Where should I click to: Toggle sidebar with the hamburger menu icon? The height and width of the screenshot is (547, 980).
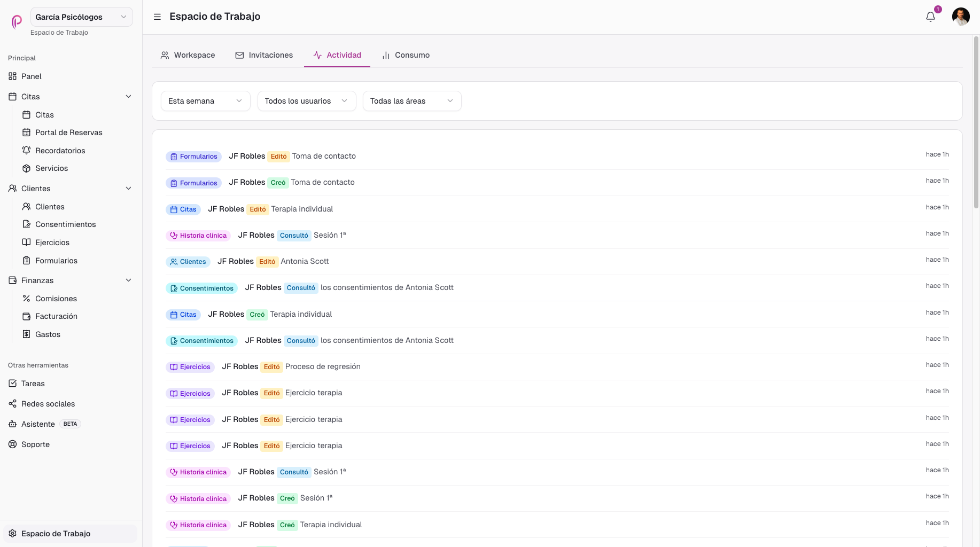[x=157, y=17]
